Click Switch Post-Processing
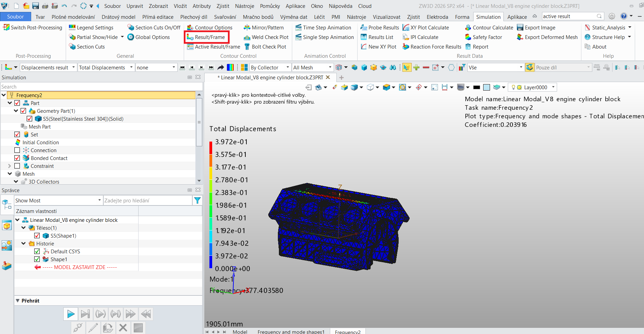Screen dimensions: 644x334 (33, 28)
